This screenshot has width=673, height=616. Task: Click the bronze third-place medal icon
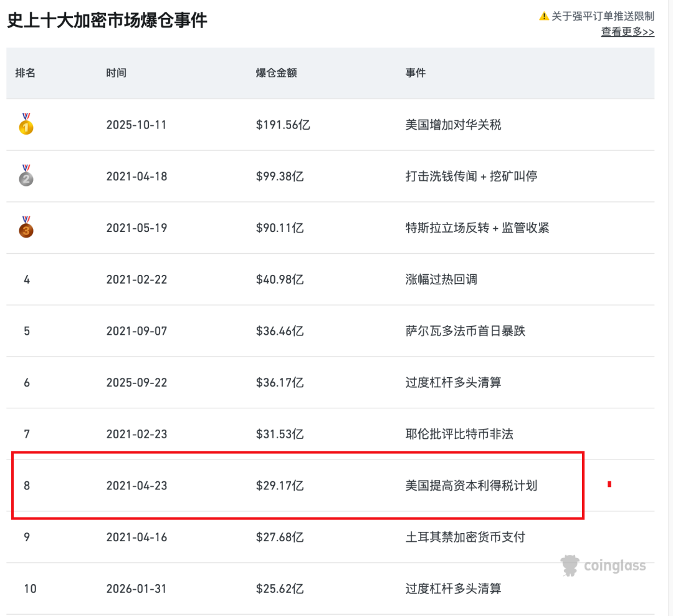26,227
